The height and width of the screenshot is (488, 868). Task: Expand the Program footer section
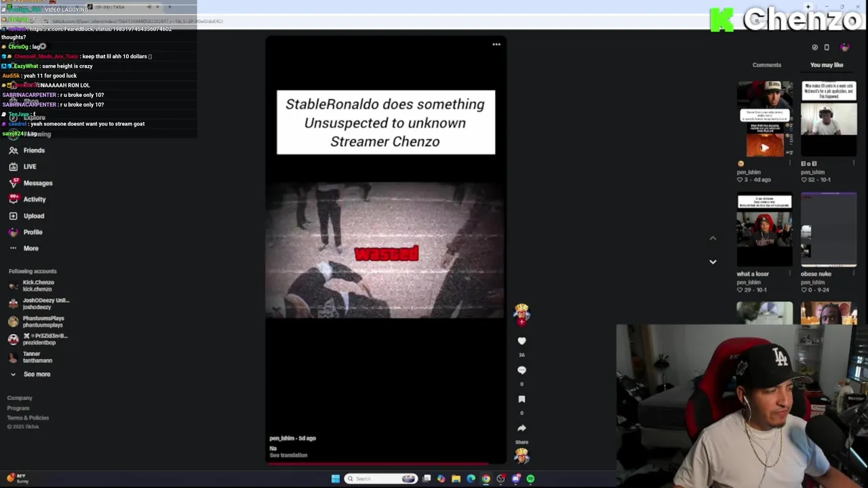[18, 408]
